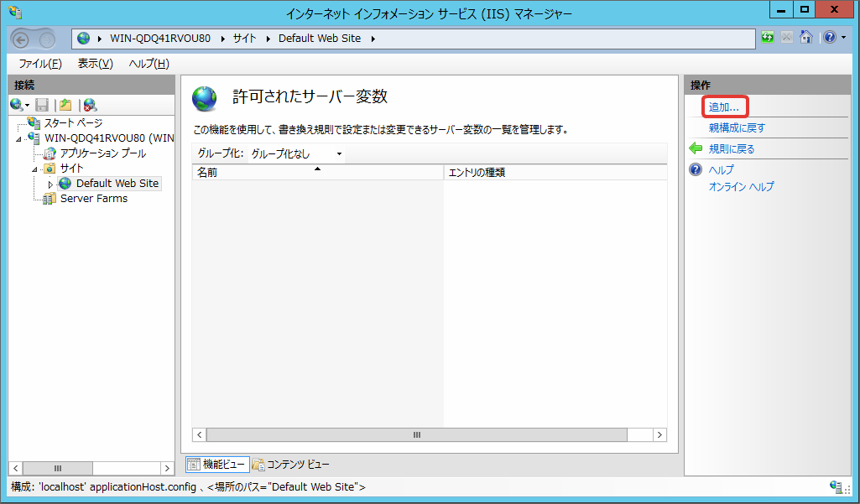
Task: Select the WIN-QDQ41RVOU80 server node
Action: point(110,138)
